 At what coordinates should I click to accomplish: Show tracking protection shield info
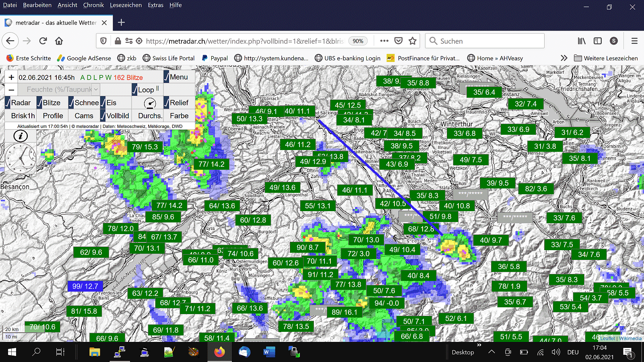coord(103,41)
